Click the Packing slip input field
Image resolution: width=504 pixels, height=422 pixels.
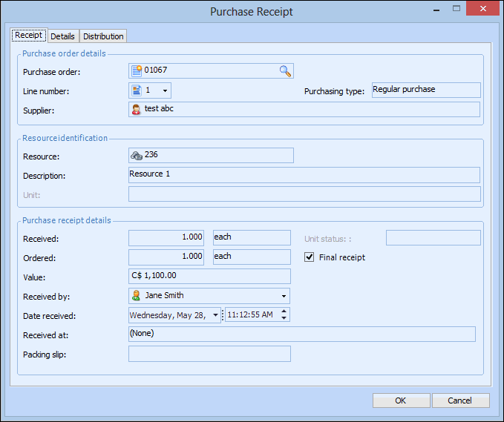pos(209,354)
